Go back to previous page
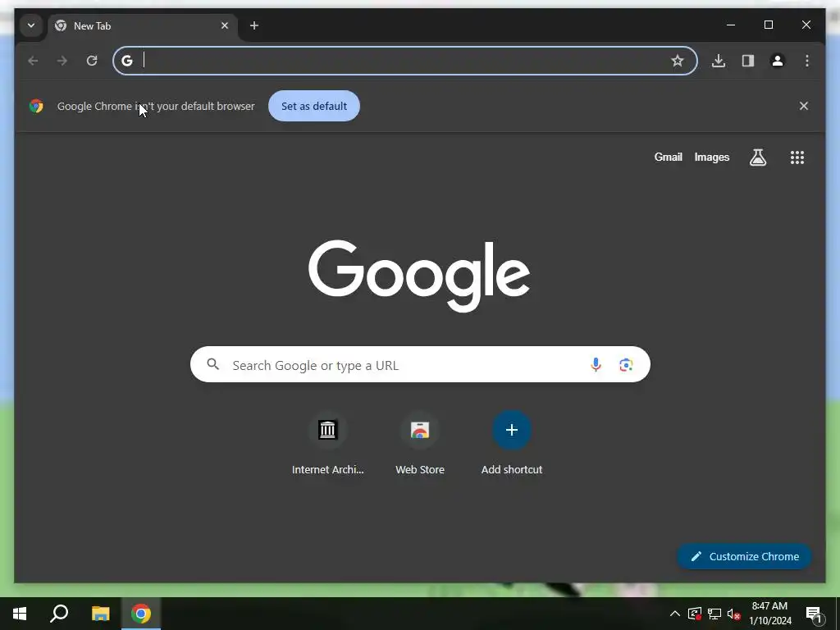Screen dimensions: 840x630 point(33,61)
